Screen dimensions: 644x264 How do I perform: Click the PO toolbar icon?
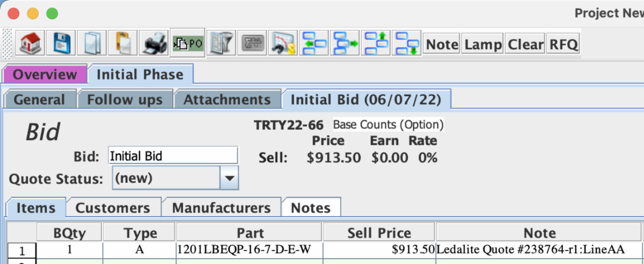(187, 43)
